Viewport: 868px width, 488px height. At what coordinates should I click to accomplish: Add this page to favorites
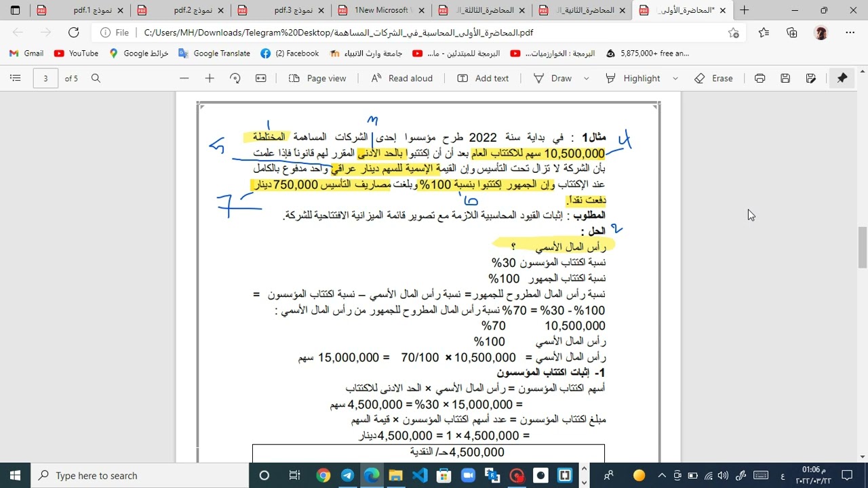(x=733, y=33)
